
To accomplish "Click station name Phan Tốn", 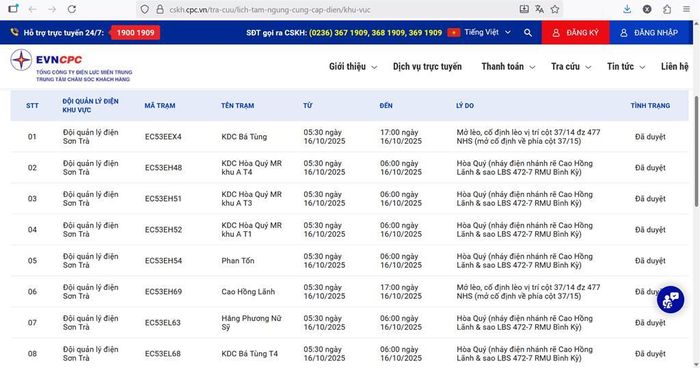I will point(238,261).
